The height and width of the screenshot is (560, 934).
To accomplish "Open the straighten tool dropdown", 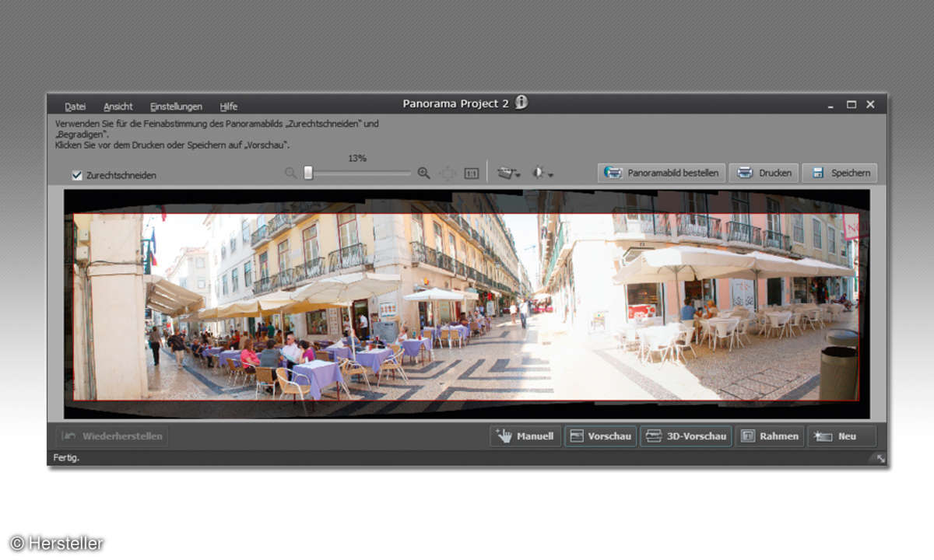I will point(509,173).
